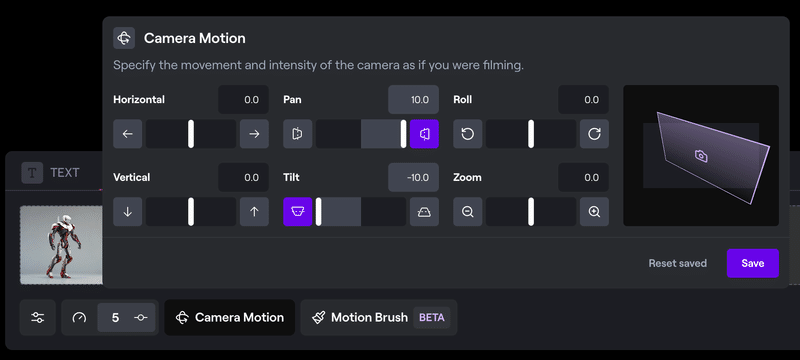This screenshot has height=360, width=800.
Task: Click the purple Save button
Action: coord(753,263)
